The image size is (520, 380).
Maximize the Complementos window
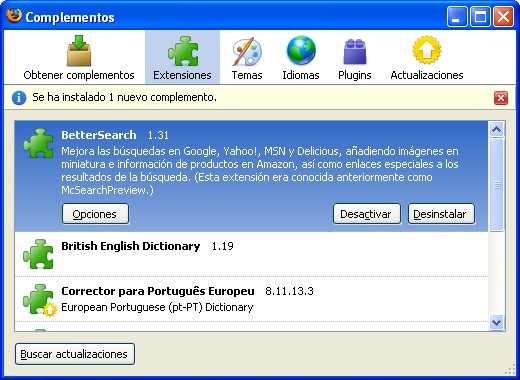tap(480, 17)
